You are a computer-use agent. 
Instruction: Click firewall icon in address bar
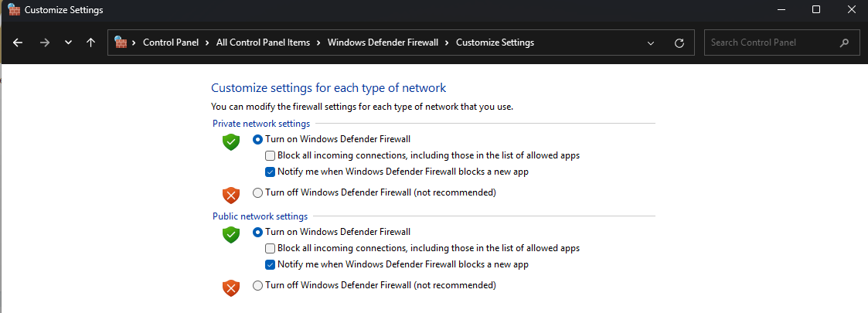[121, 43]
